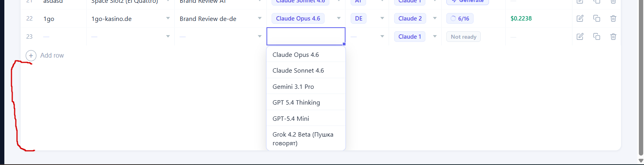Click the empty model input in row 23
Viewport: 644px width, 165px height.
tap(306, 37)
